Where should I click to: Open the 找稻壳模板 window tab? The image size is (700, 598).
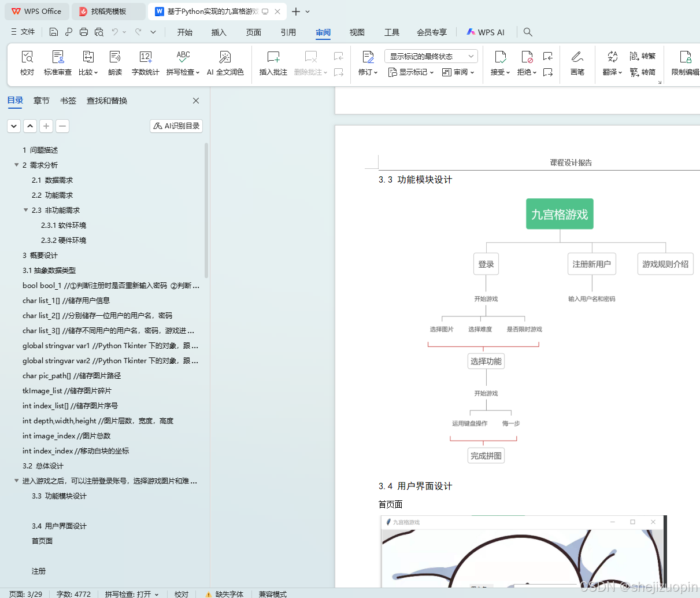point(109,12)
